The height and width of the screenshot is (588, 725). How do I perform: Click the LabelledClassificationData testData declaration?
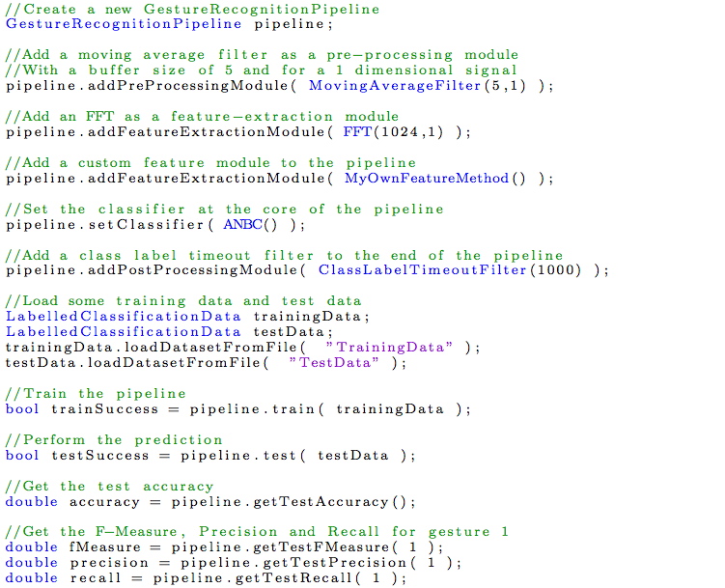pos(169,332)
